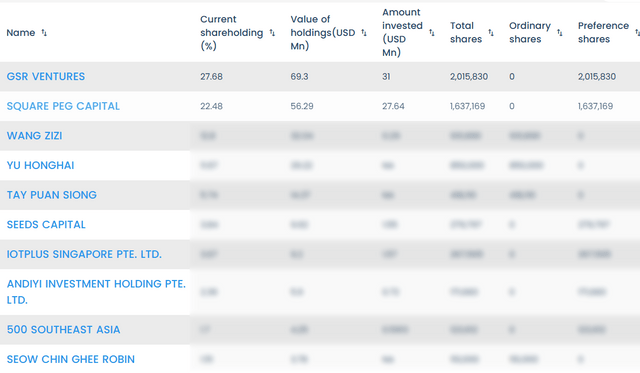Screen dimensions: 640x373
Task: Sort by Current shareholding icon
Action: point(272,33)
